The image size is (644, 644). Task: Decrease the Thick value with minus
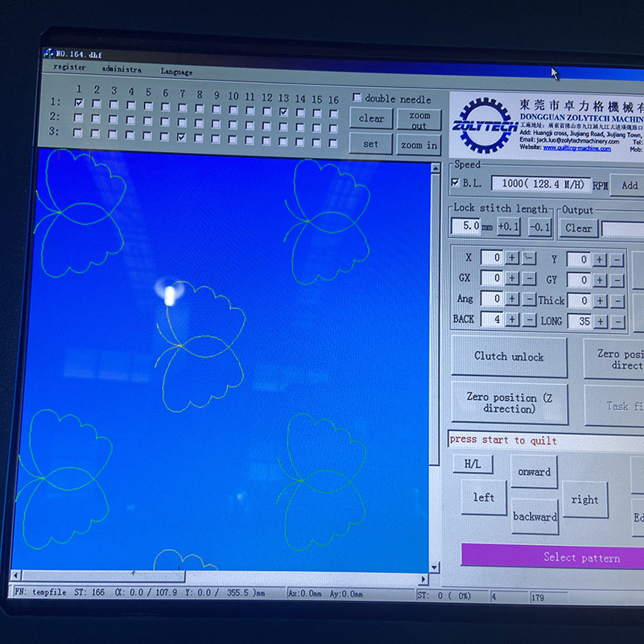[x=617, y=301]
